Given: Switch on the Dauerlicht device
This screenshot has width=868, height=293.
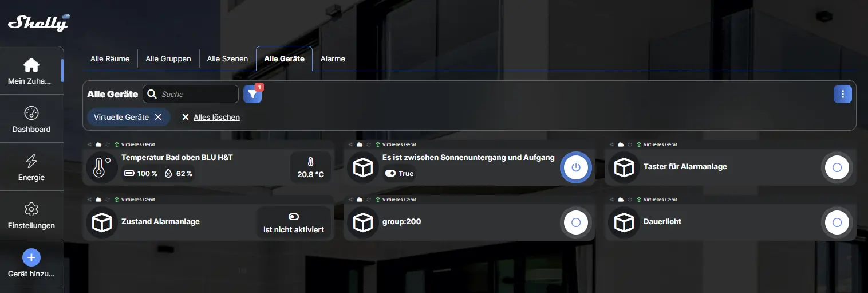Looking at the screenshot, I should tap(837, 222).
